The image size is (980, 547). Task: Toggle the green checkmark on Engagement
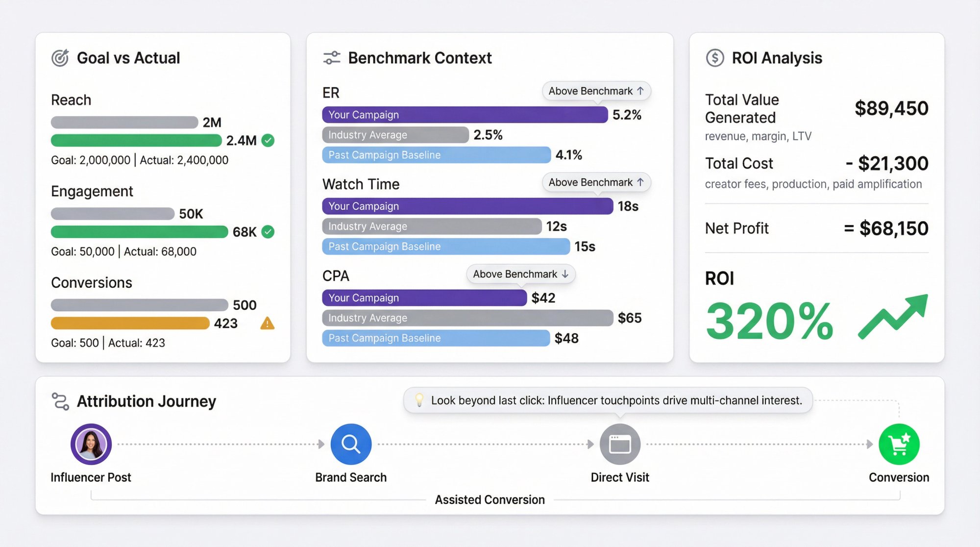click(268, 232)
